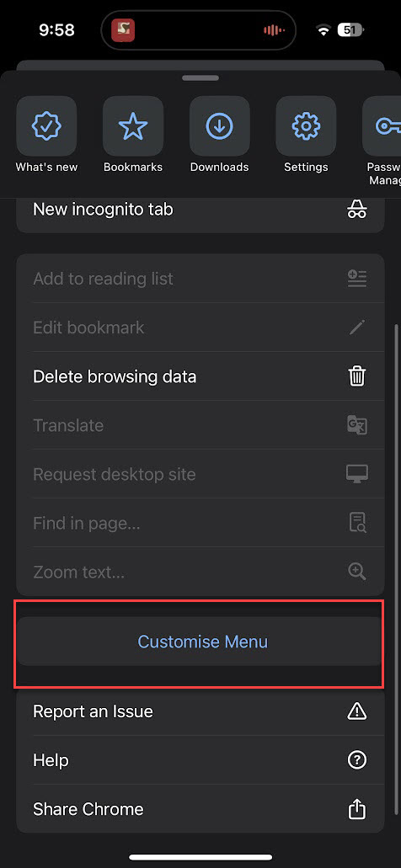Tap the Share Chrome upload icon

pyautogui.click(x=356, y=809)
